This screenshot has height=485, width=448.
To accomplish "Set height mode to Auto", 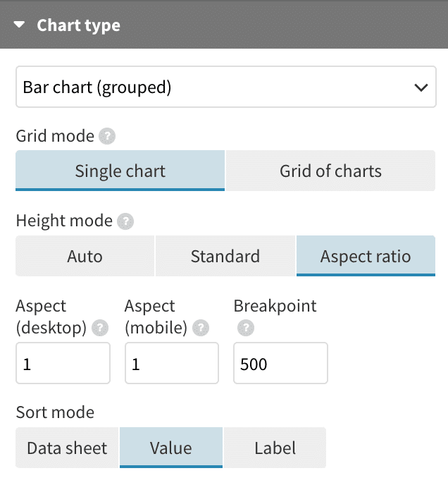I will point(85,256).
